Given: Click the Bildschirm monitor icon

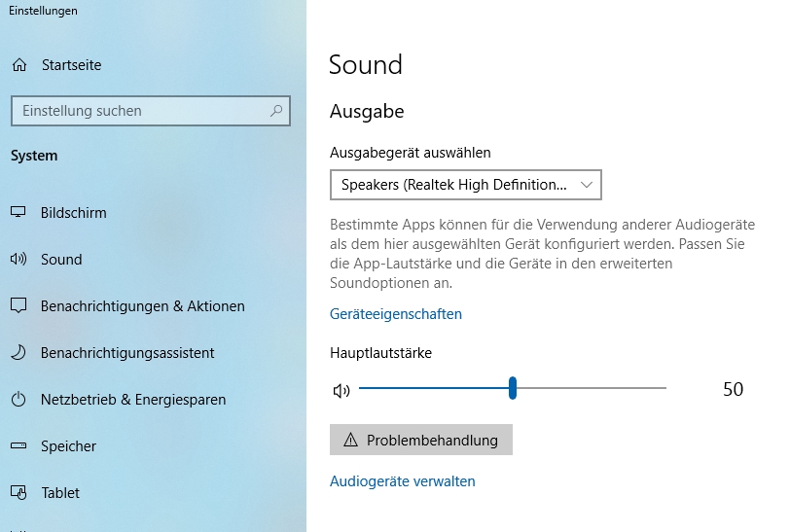Looking at the screenshot, I should pos(18,212).
